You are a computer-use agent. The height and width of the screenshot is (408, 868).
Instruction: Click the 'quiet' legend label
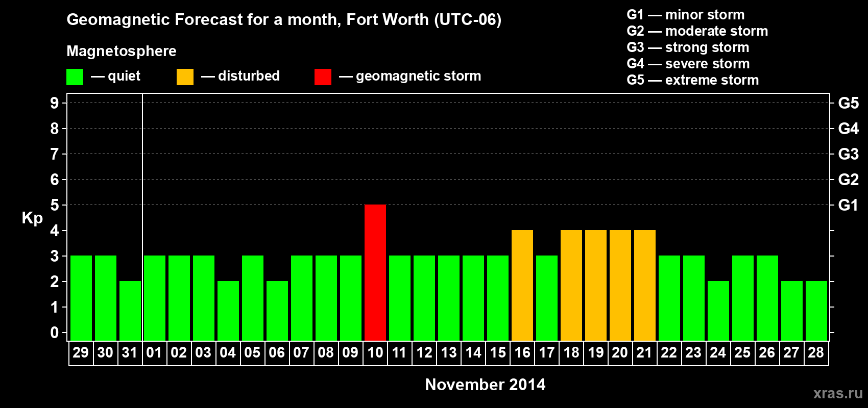124,76
